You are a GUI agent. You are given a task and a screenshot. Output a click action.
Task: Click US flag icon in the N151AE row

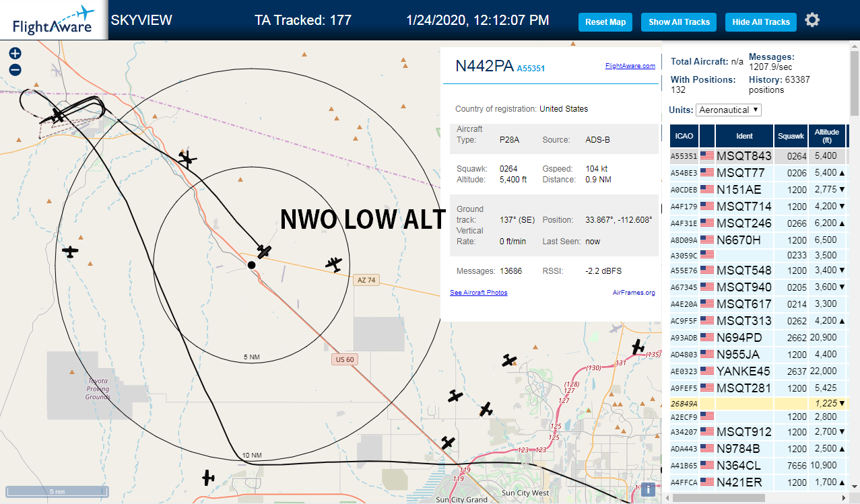pos(707,189)
